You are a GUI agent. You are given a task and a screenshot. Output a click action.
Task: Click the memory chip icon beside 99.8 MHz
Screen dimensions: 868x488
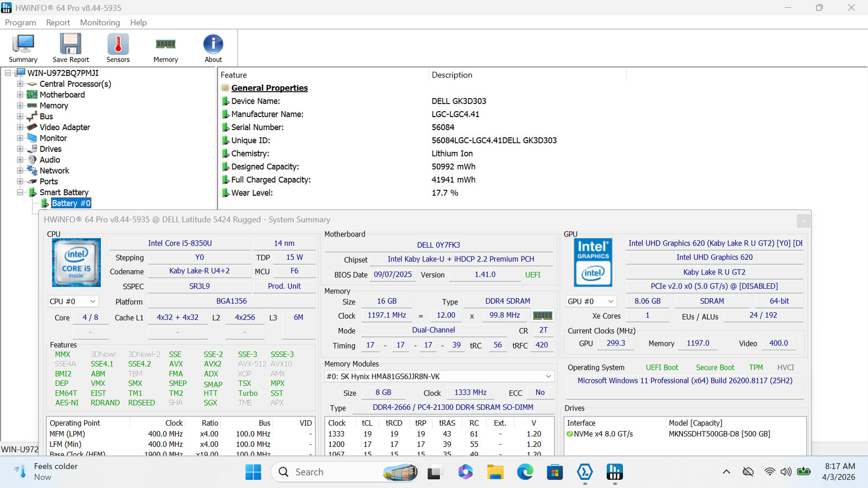pos(542,315)
